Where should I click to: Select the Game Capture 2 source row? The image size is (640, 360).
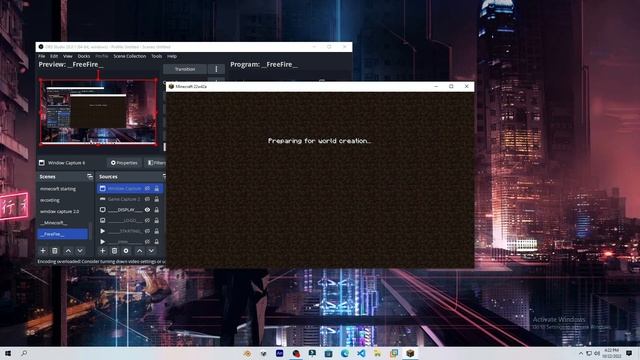[130, 199]
